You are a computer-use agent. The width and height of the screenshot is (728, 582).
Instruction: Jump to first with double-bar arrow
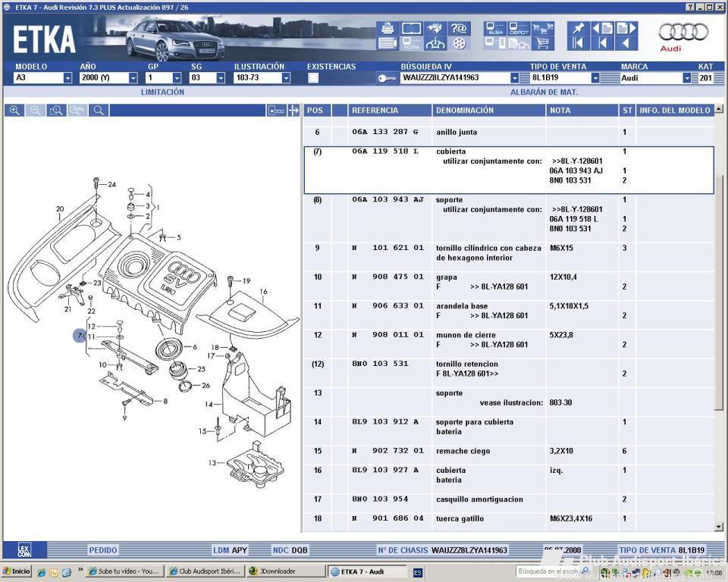[579, 43]
